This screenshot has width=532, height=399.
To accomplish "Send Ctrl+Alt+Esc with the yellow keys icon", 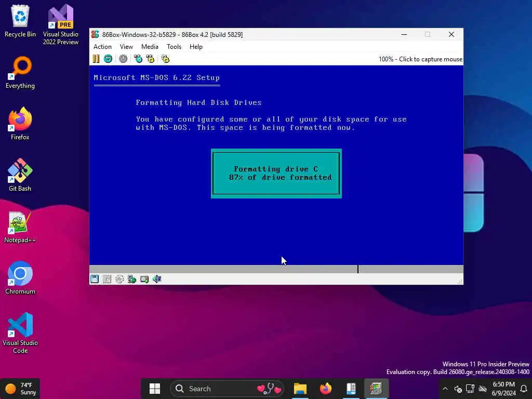I will tap(150, 59).
